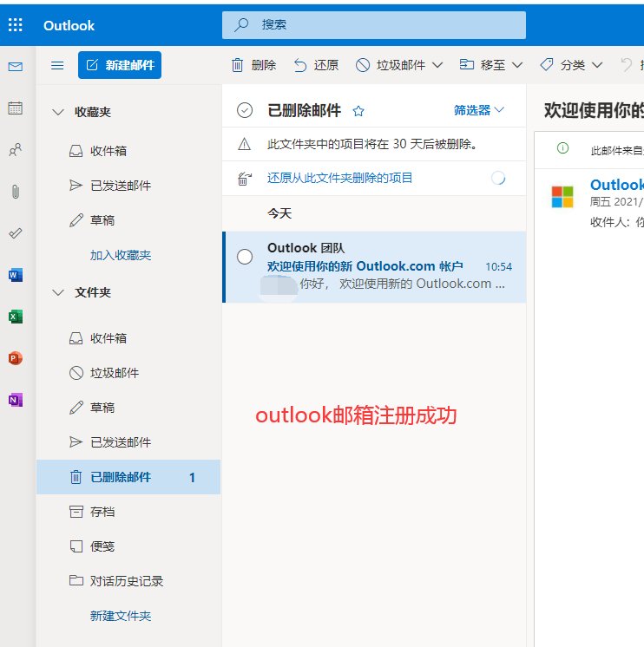
Task: Open 草稿 under 收藏夹
Action: click(128, 220)
